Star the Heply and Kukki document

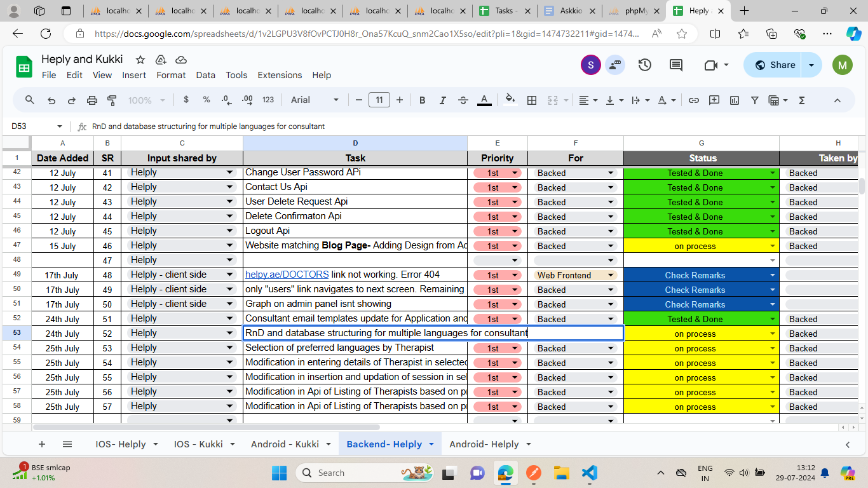[140, 59]
